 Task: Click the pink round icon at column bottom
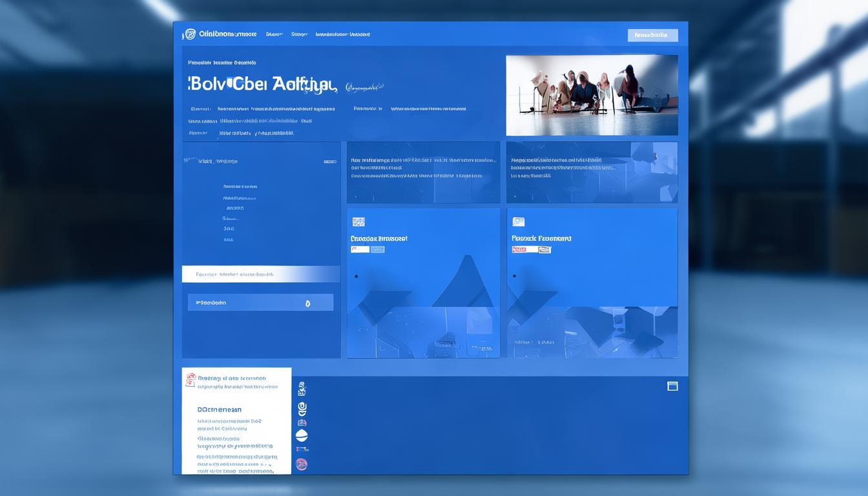click(302, 464)
